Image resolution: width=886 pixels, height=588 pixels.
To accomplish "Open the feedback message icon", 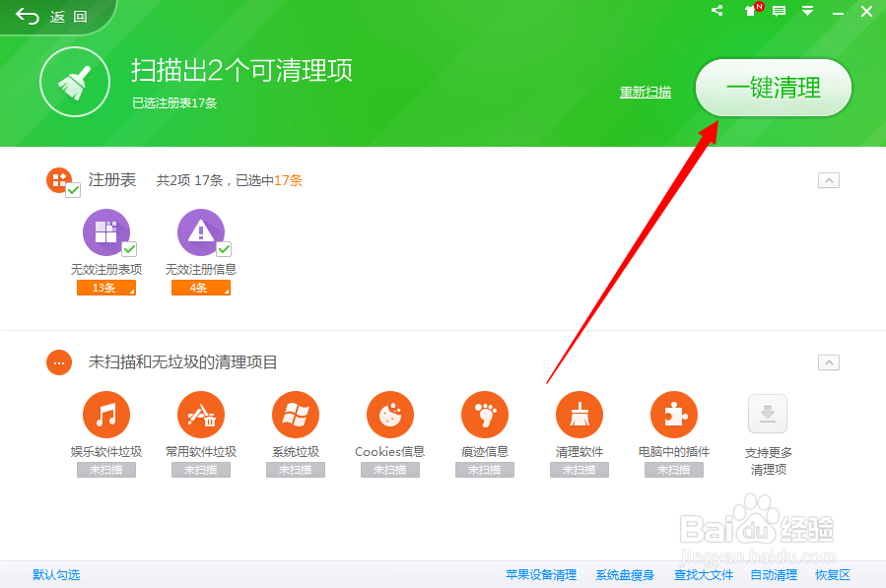I will click(780, 11).
